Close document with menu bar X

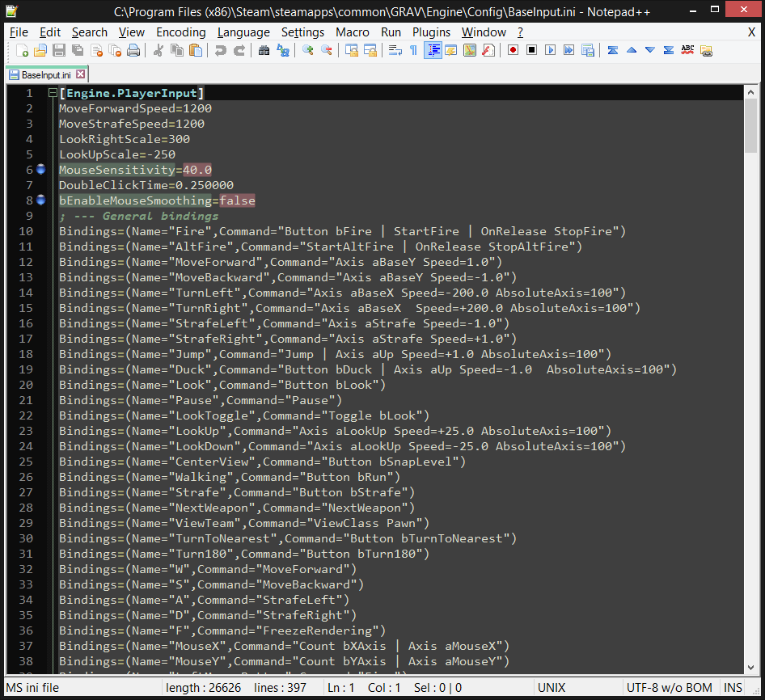751,32
